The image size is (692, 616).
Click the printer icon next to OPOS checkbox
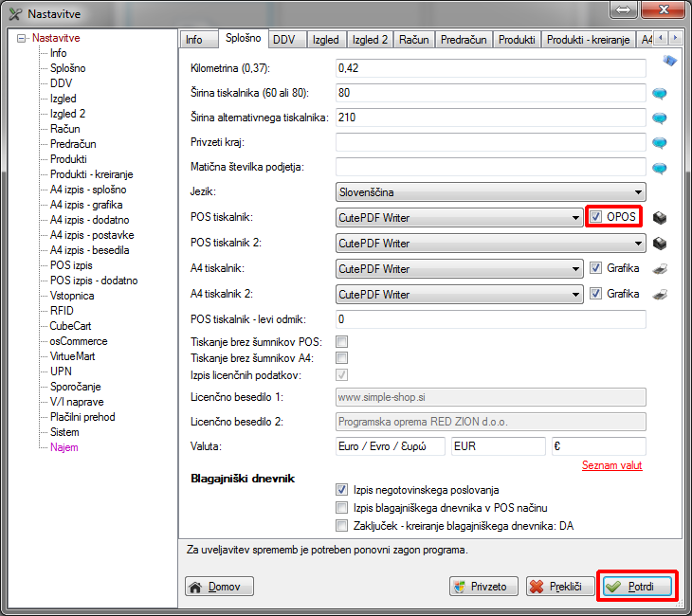pyautogui.click(x=661, y=217)
